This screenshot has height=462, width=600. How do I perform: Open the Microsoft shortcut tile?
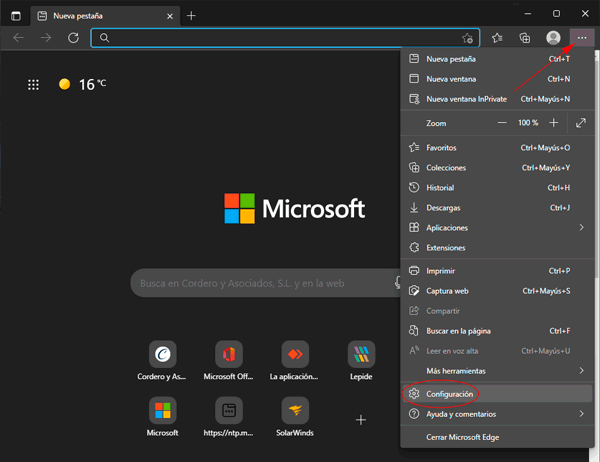coord(163,417)
